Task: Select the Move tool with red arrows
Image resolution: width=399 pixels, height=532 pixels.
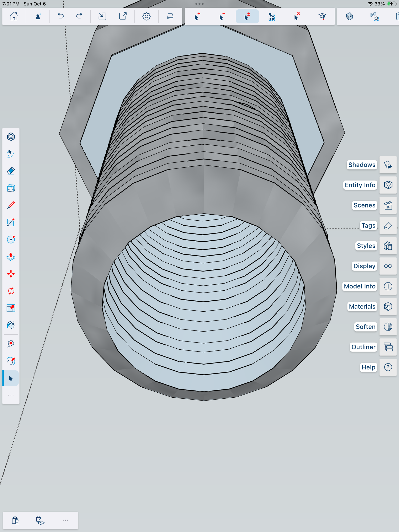Action: point(11,274)
